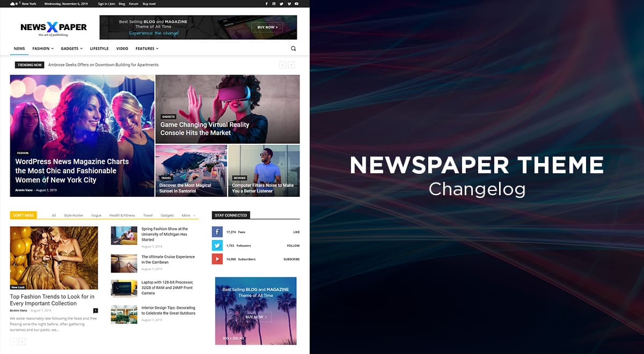Click the Twitter FOLLOW button
The height and width of the screenshot is (354, 644).
(293, 246)
